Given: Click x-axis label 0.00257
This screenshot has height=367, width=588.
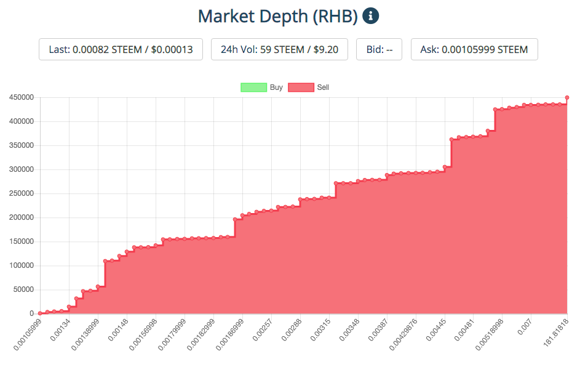Looking at the screenshot, I should (263, 330).
